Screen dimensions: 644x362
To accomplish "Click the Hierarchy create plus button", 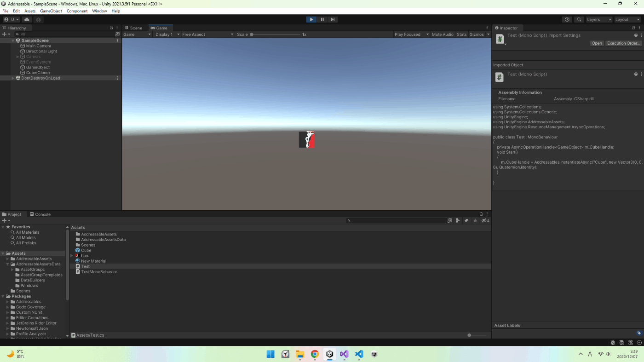I will (5, 34).
